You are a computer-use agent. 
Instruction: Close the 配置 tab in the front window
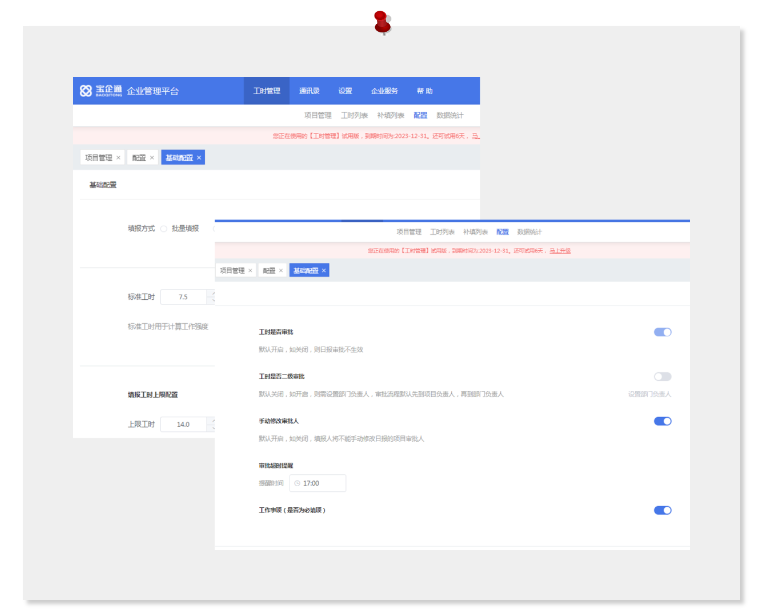[x=281, y=270]
